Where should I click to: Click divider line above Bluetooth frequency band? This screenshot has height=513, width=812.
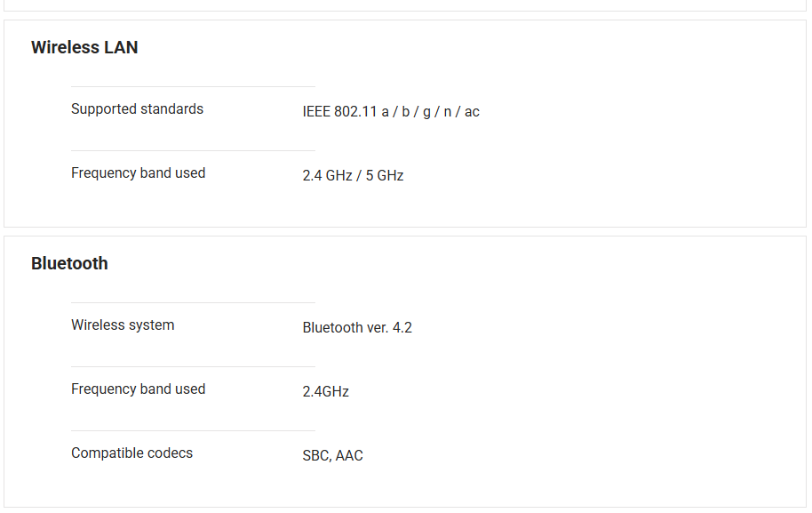[193, 366]
